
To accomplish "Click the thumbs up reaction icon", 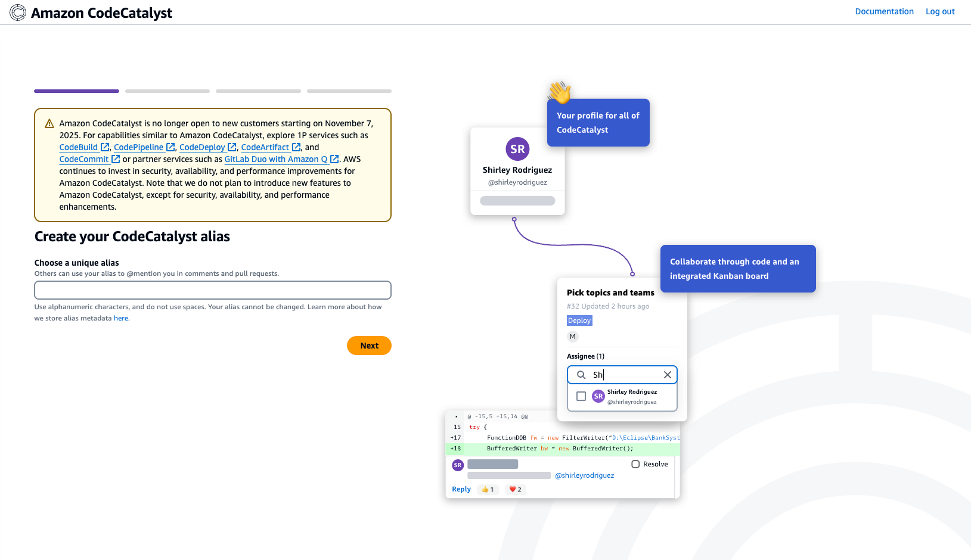I will (485, 490).
